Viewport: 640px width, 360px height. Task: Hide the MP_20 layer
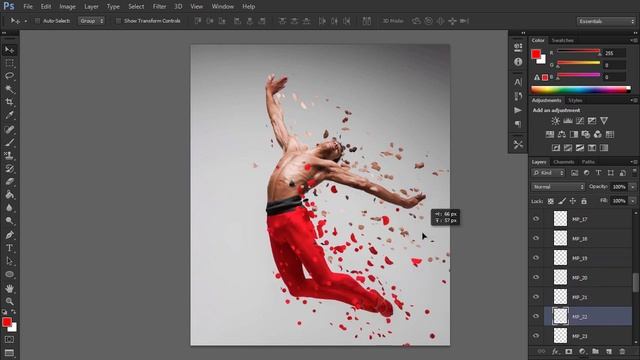click(536, 278)
